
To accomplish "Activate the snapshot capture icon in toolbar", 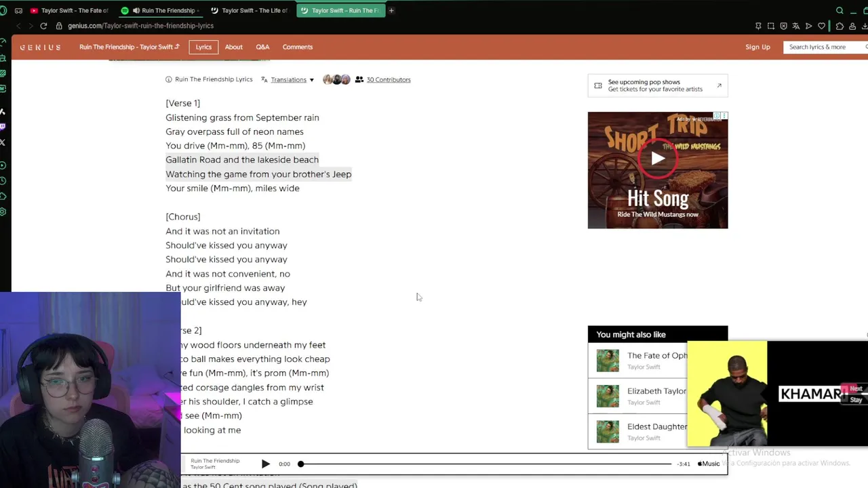I will pyautogui.click(x=771, y=26).
